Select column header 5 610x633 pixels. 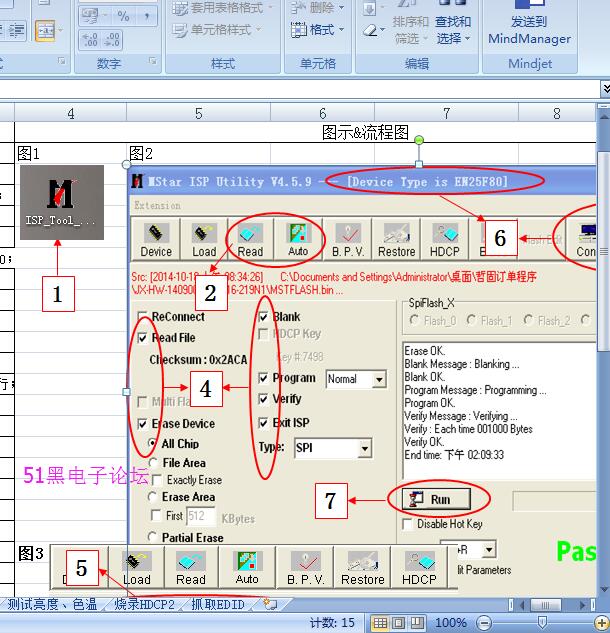point(198,113)
